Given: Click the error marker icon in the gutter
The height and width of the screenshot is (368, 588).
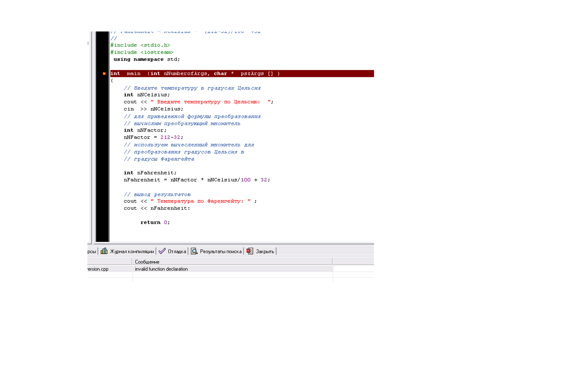Looking at the screenshot, I should [x=104, y=74].
